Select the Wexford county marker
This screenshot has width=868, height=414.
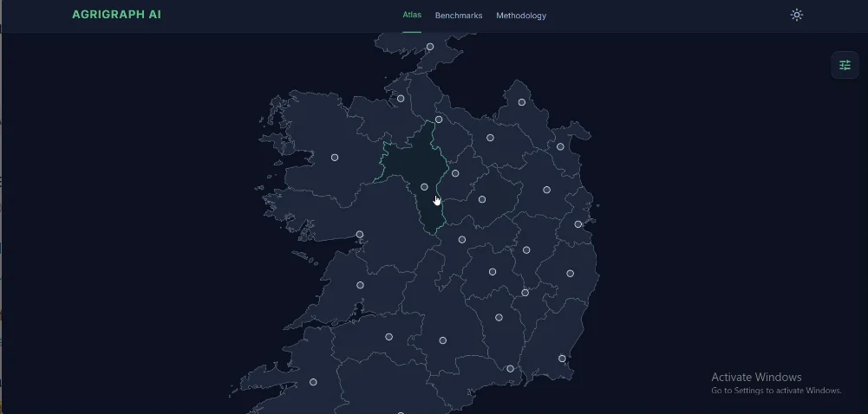pos(562,359)
